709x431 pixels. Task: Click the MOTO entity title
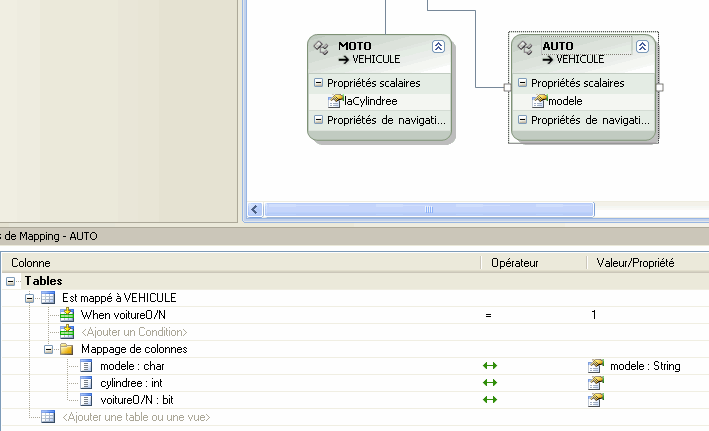(355, 46)
